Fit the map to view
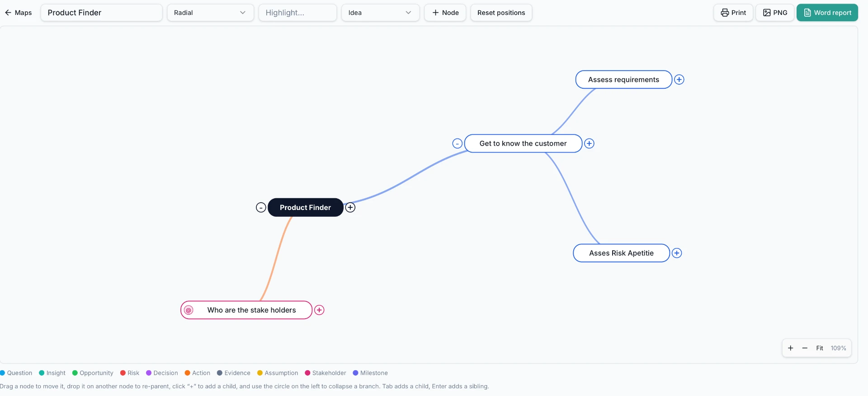Screen dimensions: 868x396 point(820,348)
